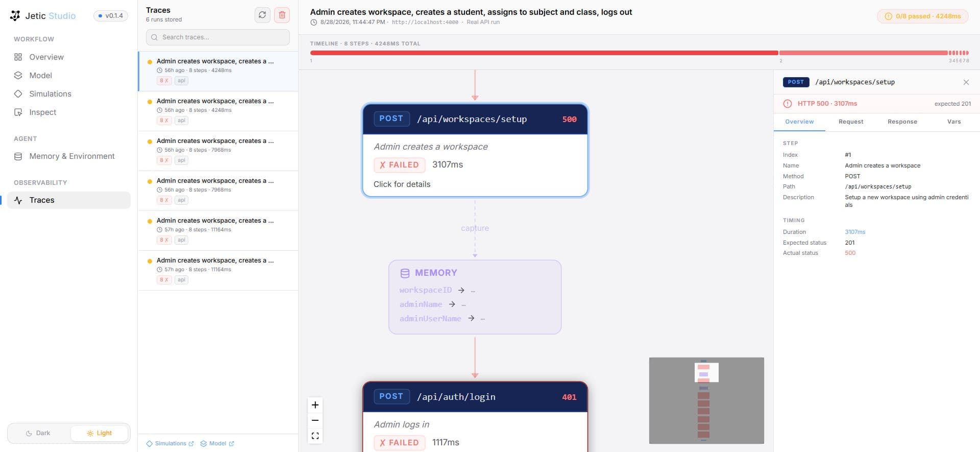Viewport: 980px width, 452px height.
Task: Click the Actual status 500 value
Action: point(850,253)
